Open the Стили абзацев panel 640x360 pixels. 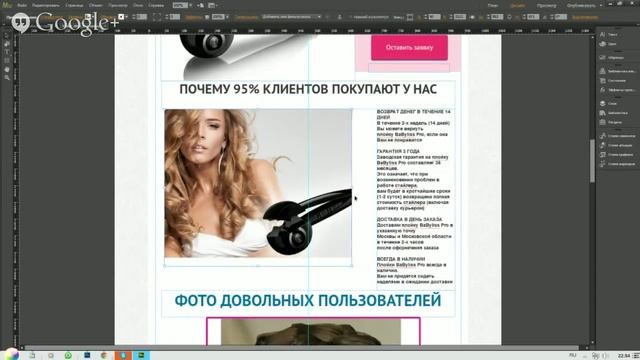(x=617, y=145)
